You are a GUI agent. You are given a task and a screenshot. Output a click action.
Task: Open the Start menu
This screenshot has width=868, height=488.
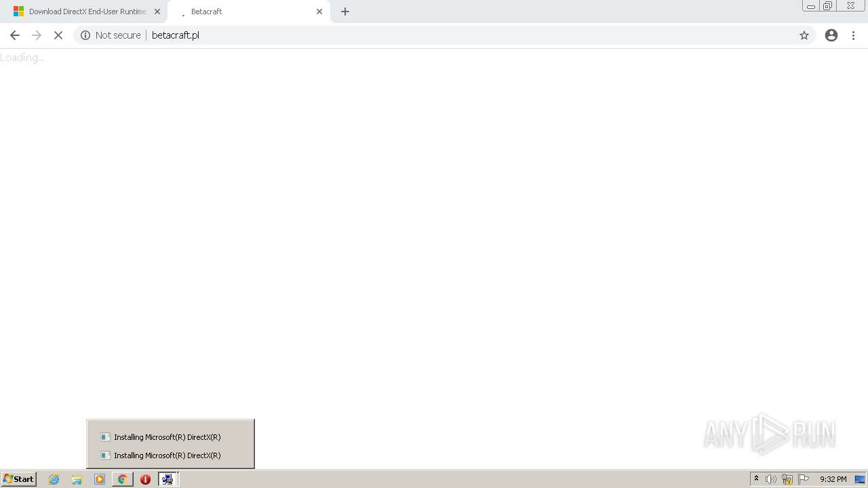(x=19, y=479)
